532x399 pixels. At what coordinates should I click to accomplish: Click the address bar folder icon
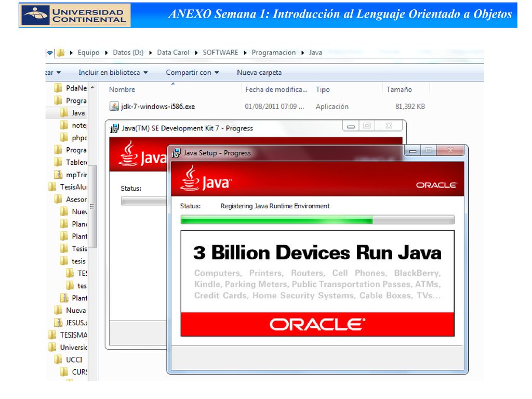[x=61, y=52]
